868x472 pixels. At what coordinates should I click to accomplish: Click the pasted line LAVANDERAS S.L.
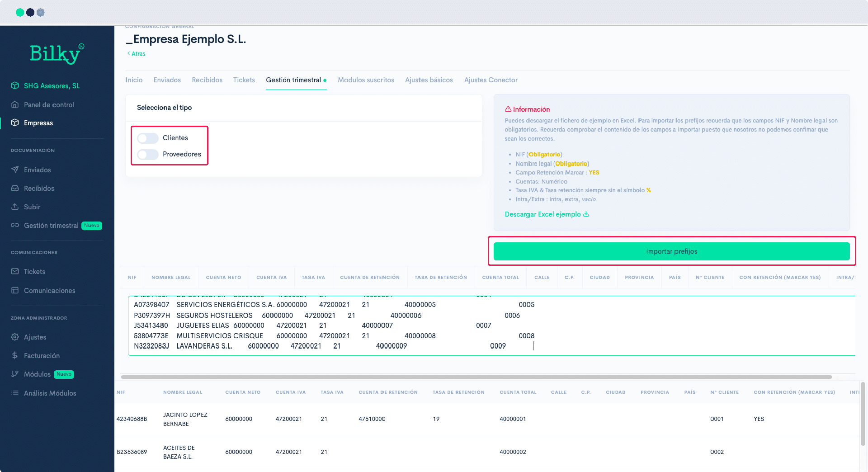point(204,346)
